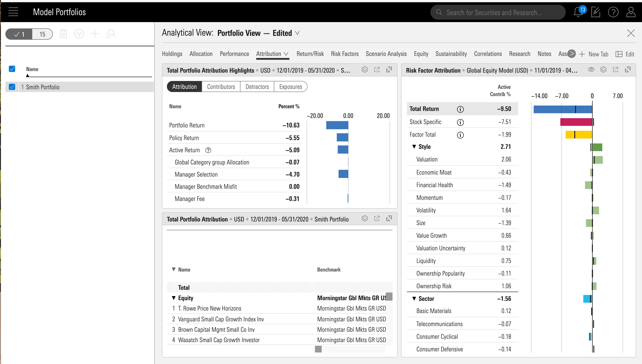The height and width of the screenshot is (364, 642).
Task: Expand Risk Factor Attribution panel fullscreen
Action: (628, 70)
